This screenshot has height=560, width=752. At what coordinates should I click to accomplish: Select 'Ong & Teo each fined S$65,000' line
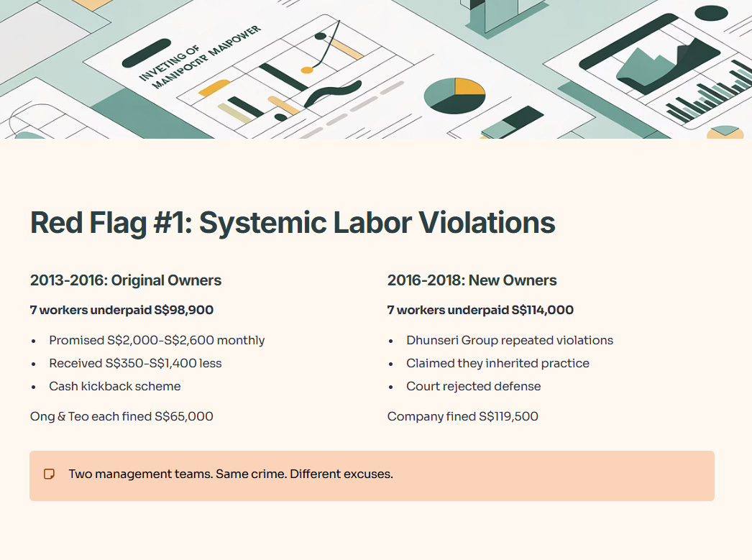(x=121, y=417)
